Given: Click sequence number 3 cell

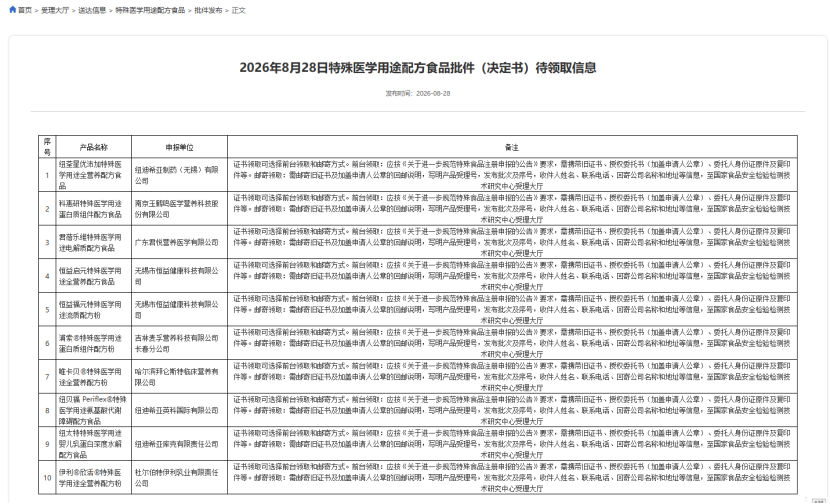Looking at the screenshot, I should [47, 242].
